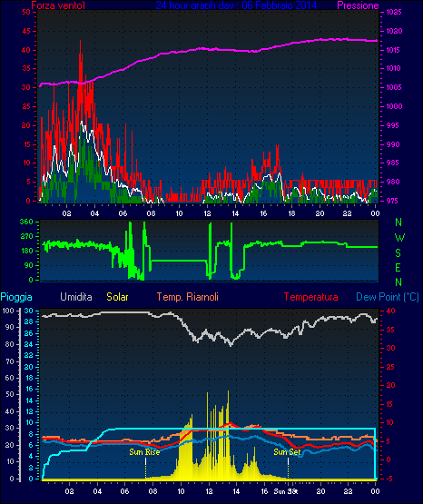Select 1005 on the pressure axis

click(393, 87)
